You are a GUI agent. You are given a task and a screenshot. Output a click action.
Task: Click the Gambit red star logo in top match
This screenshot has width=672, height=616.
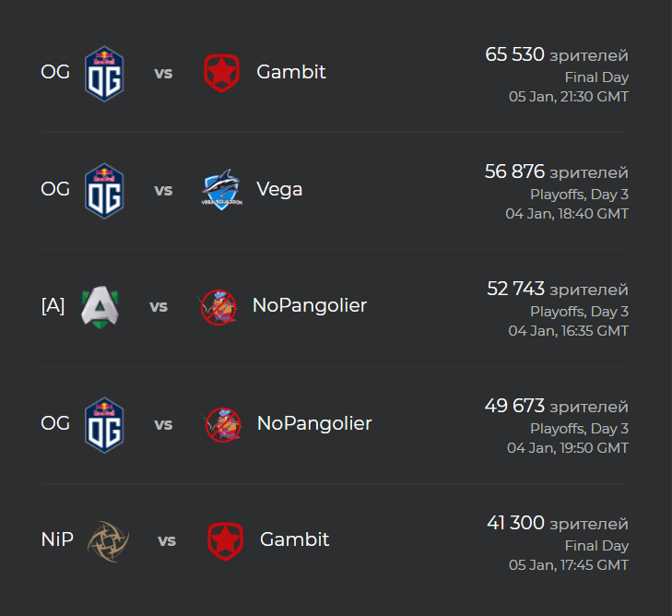[221, 73]
